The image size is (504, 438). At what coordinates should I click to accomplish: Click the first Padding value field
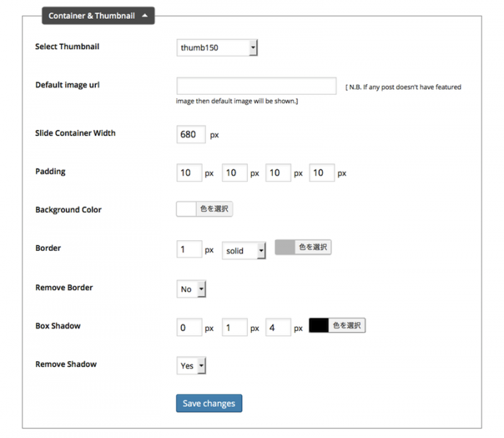pos(189,173)
